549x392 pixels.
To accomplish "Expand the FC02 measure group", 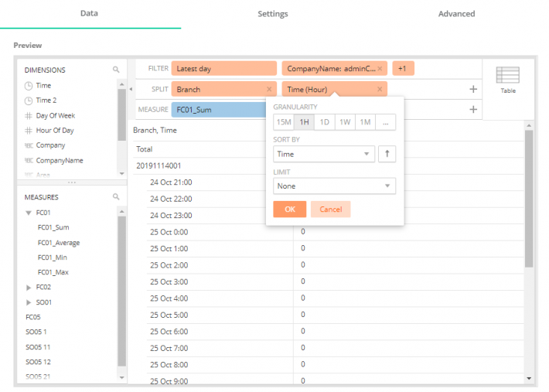I will (29, 288).
